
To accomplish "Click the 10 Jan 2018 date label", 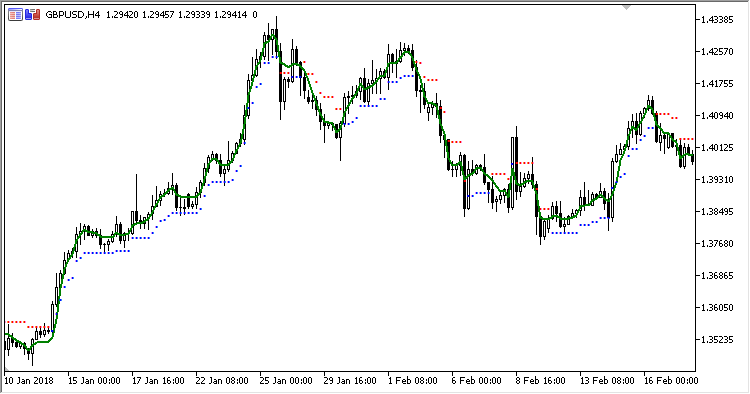I will coord(29,381).
